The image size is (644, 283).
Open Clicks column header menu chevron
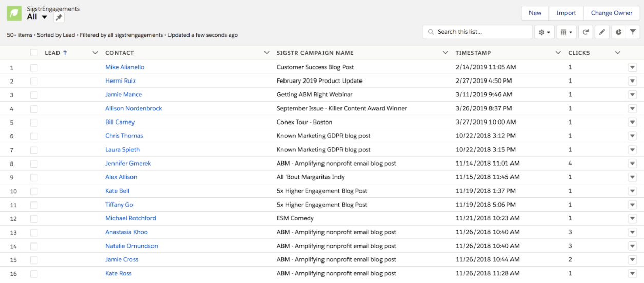pos(618,53)
